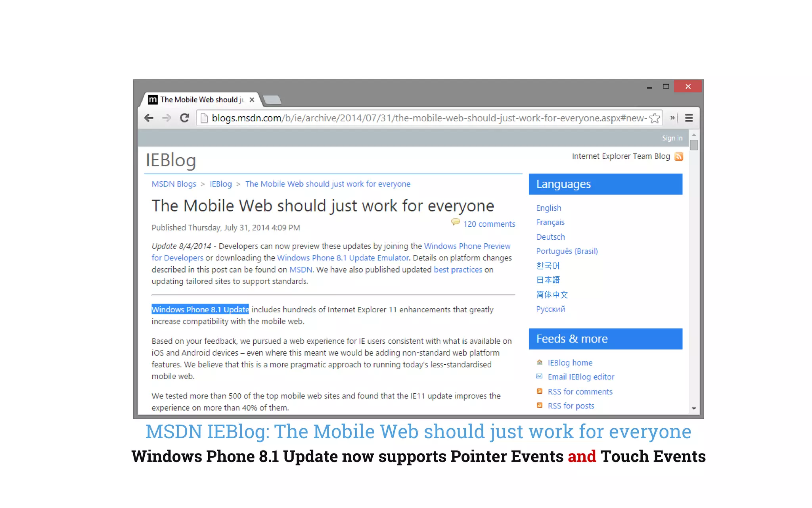Click the scrollbar up arrow

pyautogui.click(x=694, y=135)
